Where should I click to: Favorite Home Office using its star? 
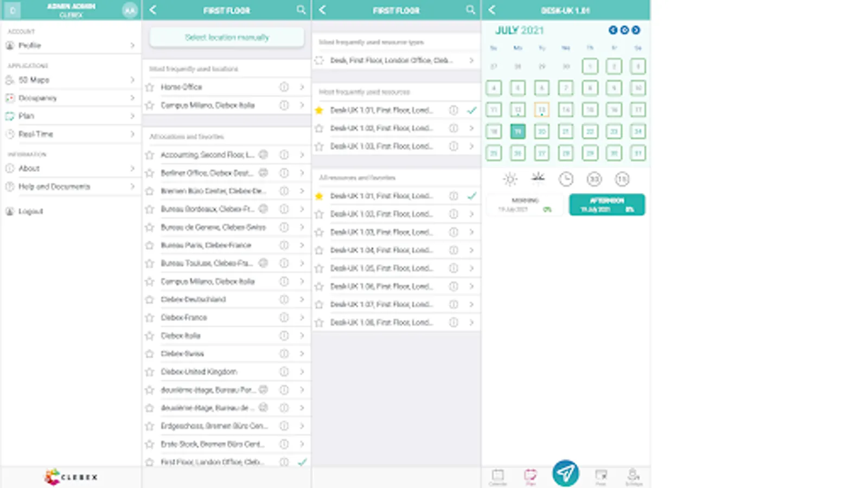[150, 87]
